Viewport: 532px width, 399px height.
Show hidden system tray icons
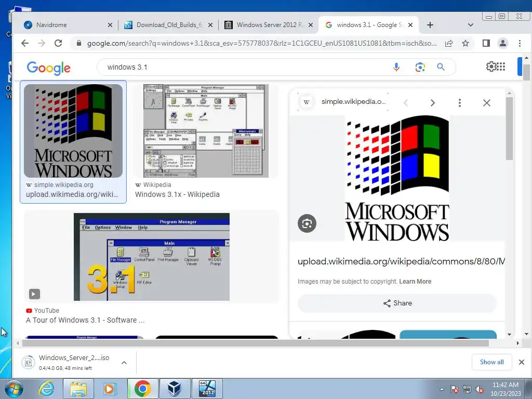pos(442,389)
